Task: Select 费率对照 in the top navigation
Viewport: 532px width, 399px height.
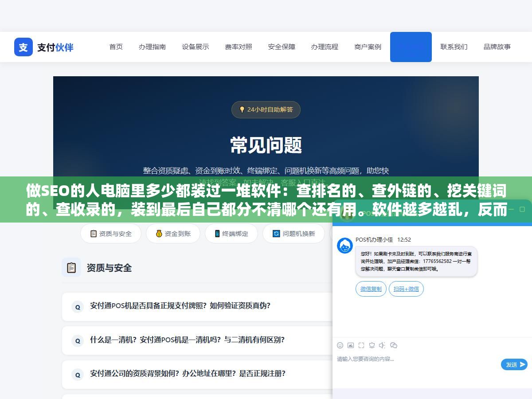Action: 239,47
